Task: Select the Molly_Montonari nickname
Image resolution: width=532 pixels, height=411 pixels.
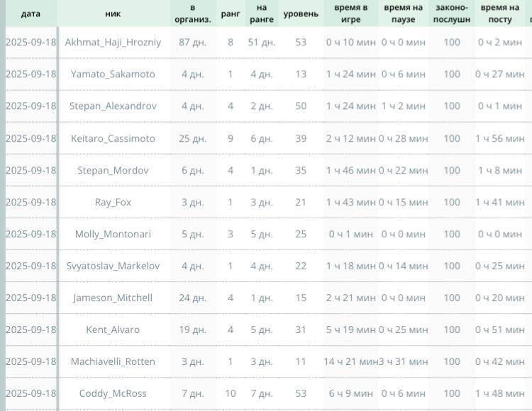Action: (113, 234)
